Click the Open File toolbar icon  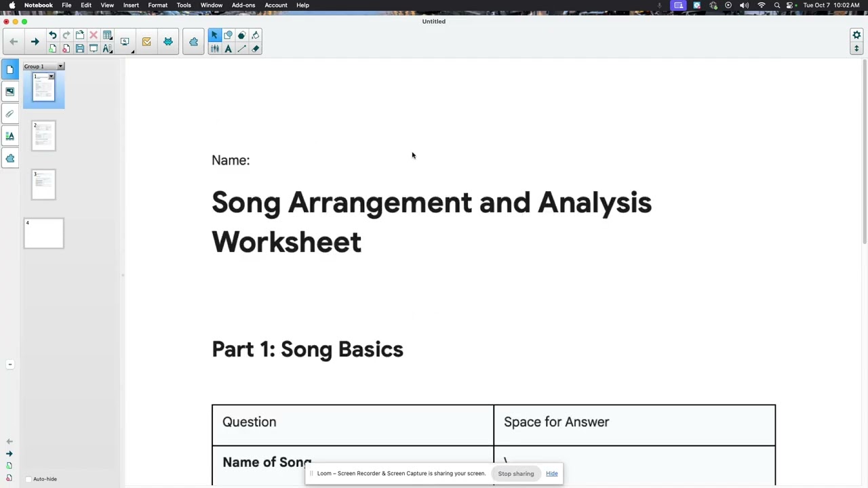79,35
